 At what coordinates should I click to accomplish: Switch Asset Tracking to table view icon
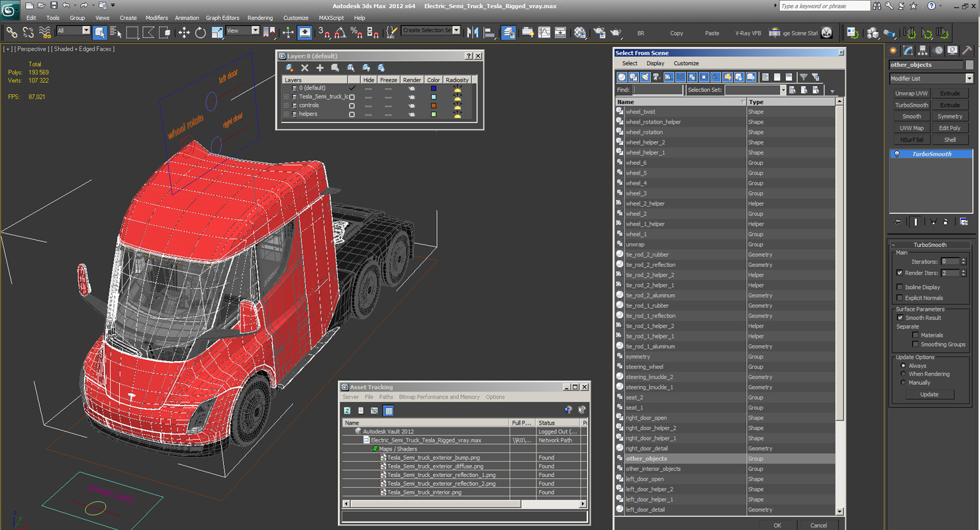[389, 411]
